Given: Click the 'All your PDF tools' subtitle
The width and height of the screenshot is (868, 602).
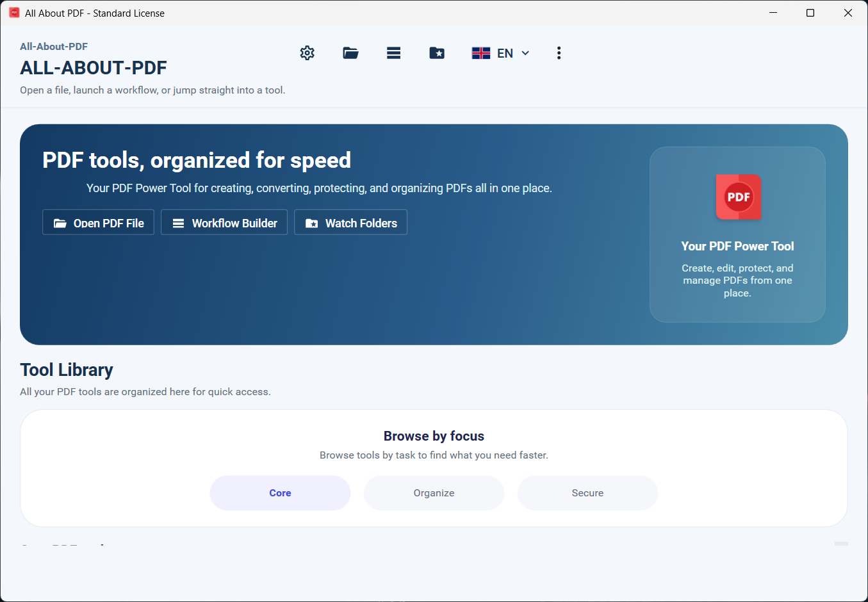Looking at the screenshot, I should [x=145, y=392].
